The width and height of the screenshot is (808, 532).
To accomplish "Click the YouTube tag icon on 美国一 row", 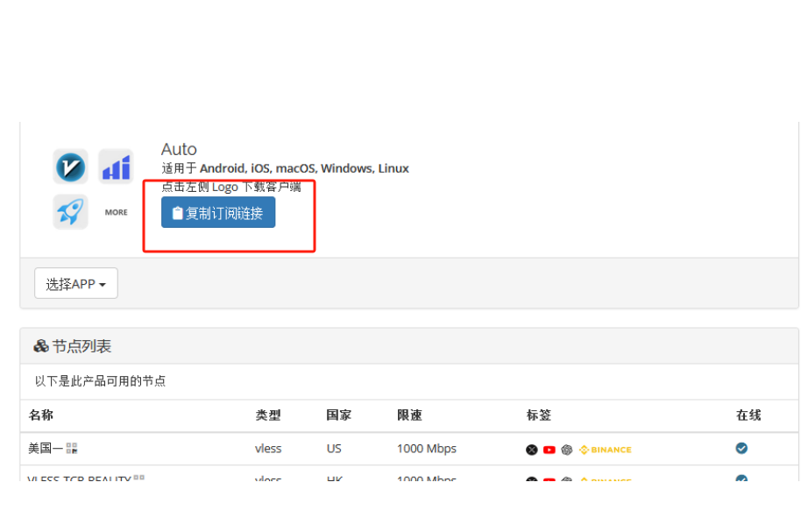I will 549,450.
